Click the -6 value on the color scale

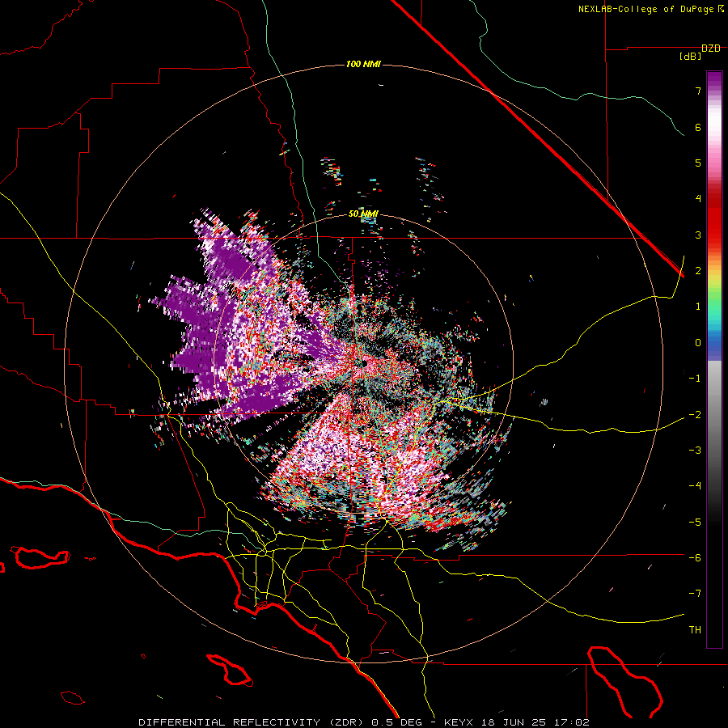pos(695,557)
